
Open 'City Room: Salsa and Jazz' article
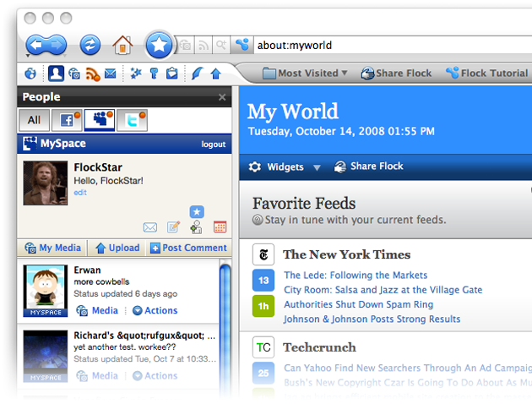383,290
